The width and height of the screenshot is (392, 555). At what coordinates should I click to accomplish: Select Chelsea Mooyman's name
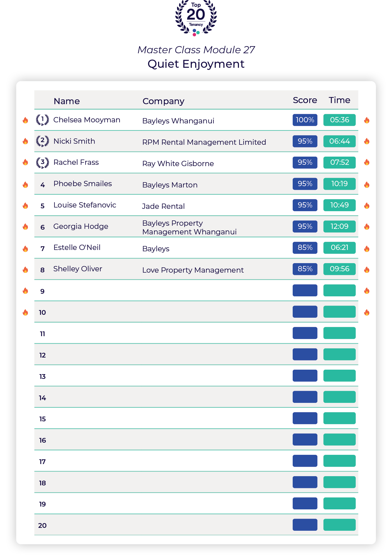[87, 120]
